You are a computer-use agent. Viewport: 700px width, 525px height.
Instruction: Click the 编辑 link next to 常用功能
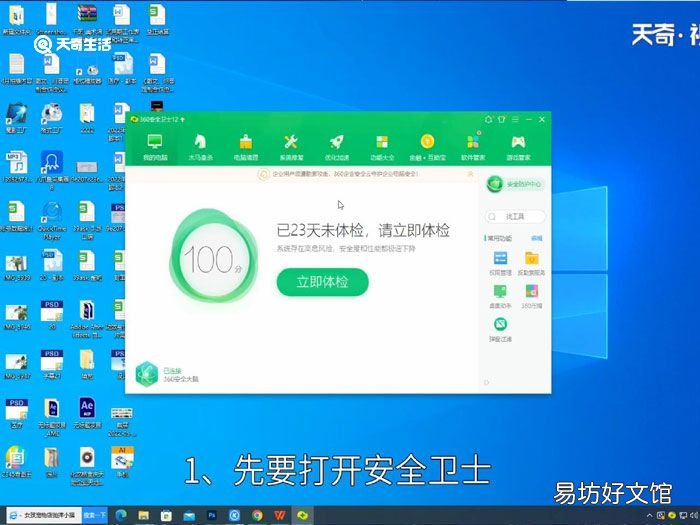coord(537,238)
